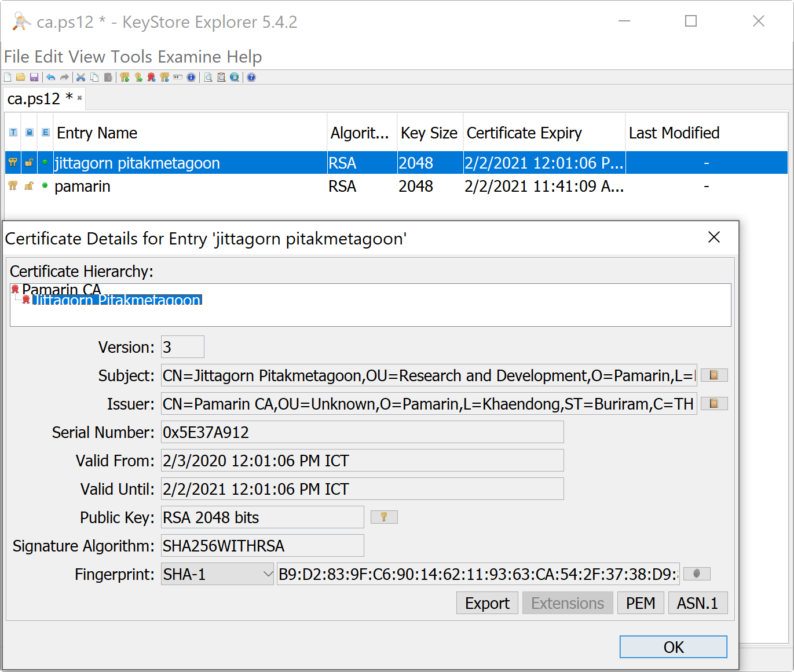794x672 pixels.
Task: Sort by Certificate Expiry column header
Action: (544, 133)
